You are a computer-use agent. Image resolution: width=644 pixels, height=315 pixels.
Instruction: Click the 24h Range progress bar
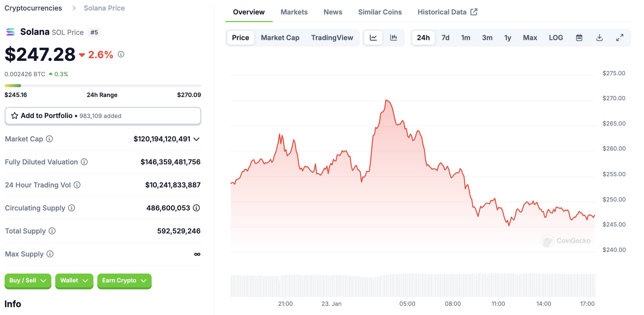coord(103,86)
